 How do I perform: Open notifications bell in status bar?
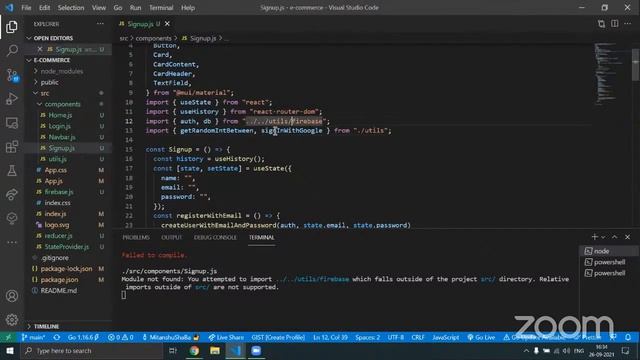tap(628, 338)
